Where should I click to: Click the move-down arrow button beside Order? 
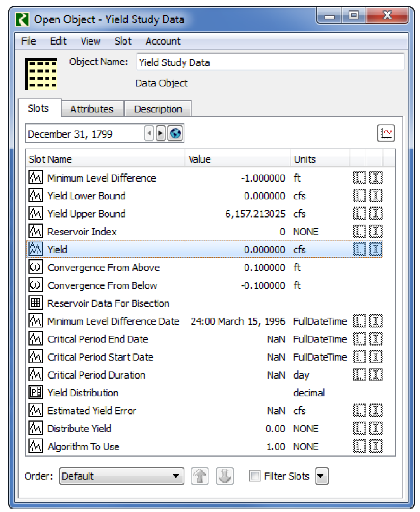pos(225,476)
